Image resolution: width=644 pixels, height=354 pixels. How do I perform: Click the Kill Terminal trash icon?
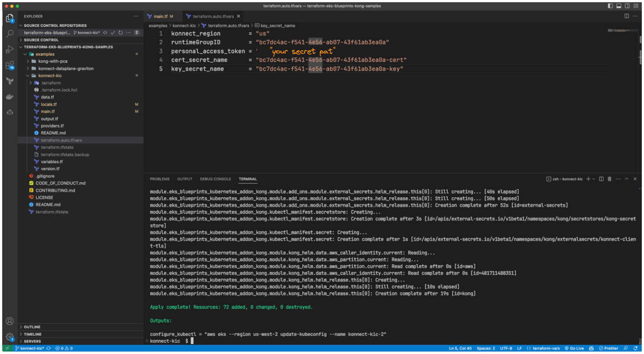(x=610, y=178)
